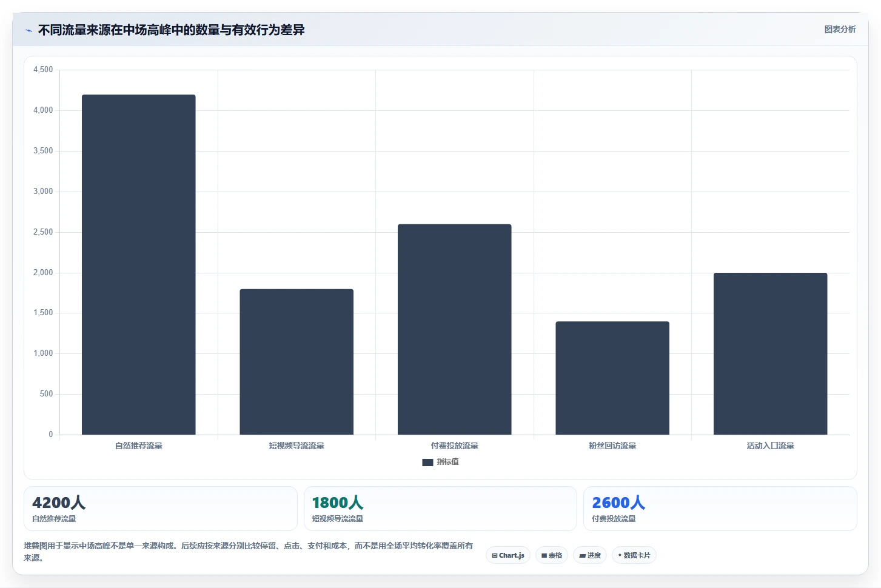Click the 1800人 stat card
The image size is (881, 588).
pos(440,509)
